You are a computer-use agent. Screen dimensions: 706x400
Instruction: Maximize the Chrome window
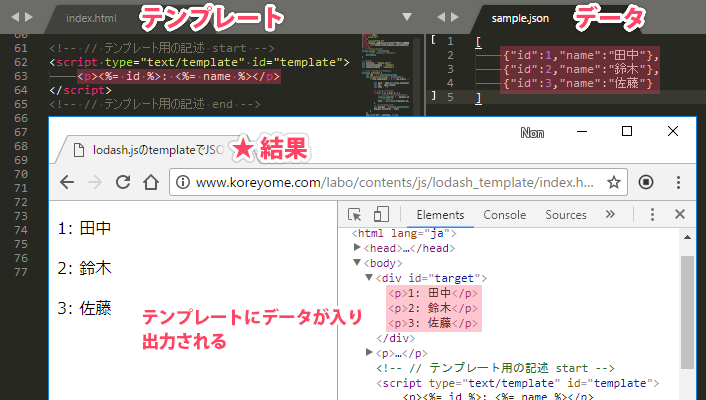[x=627, y=131]
